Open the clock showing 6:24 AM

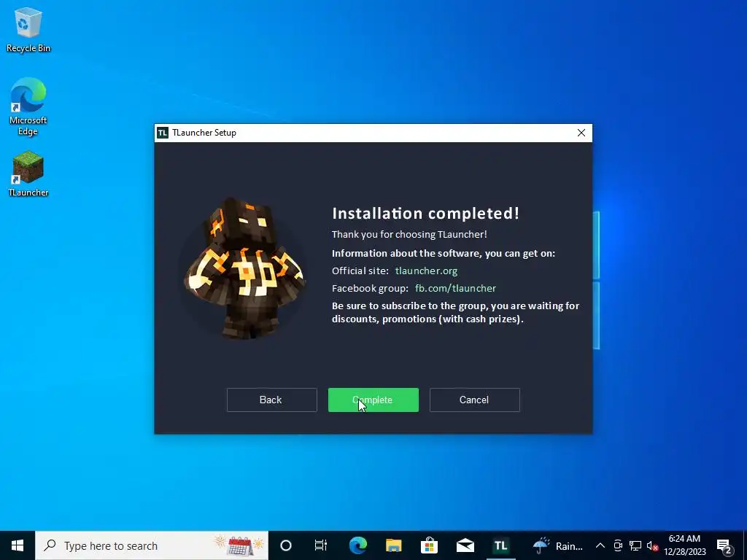tap(684, 545)
